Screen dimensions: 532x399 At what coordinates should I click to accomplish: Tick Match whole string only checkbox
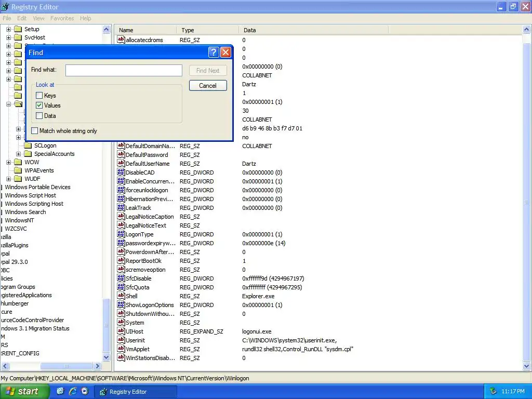[35, 130]
